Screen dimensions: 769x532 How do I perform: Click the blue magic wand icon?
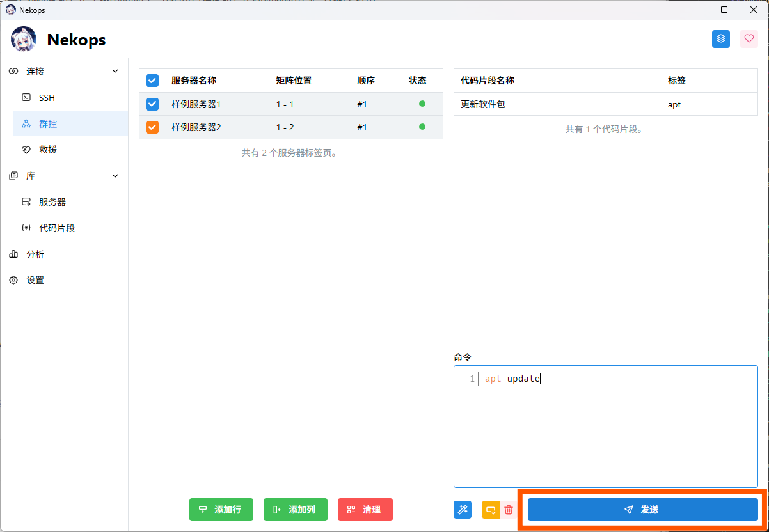pyautogui.click(x=463, y=510)
